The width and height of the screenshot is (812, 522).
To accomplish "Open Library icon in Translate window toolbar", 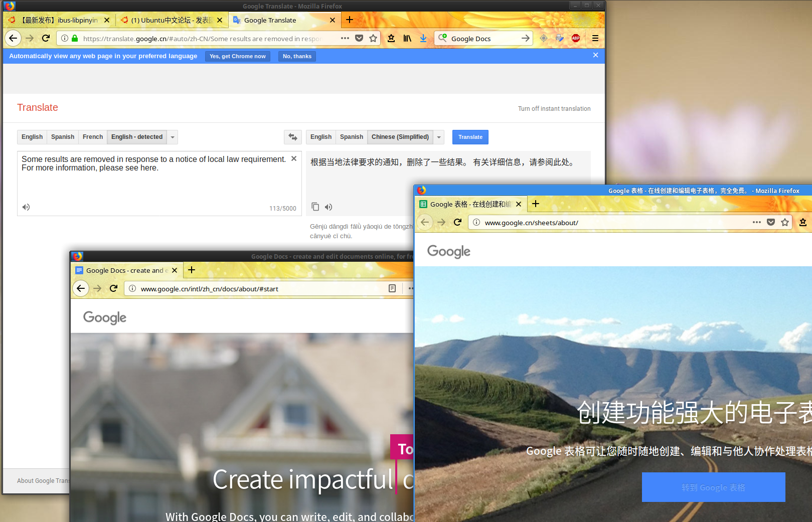I will [x=407, y=38].
